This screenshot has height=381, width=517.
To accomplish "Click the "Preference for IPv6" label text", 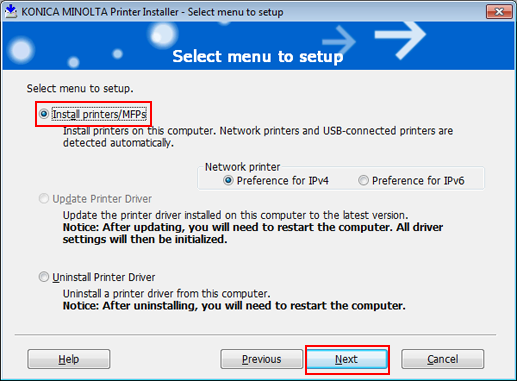I will click(418, 181).
